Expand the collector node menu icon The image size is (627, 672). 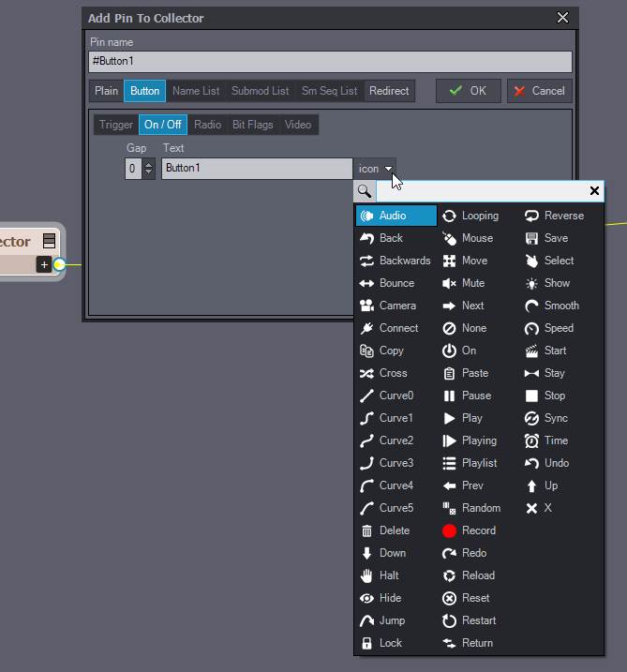tap(49, 242)
